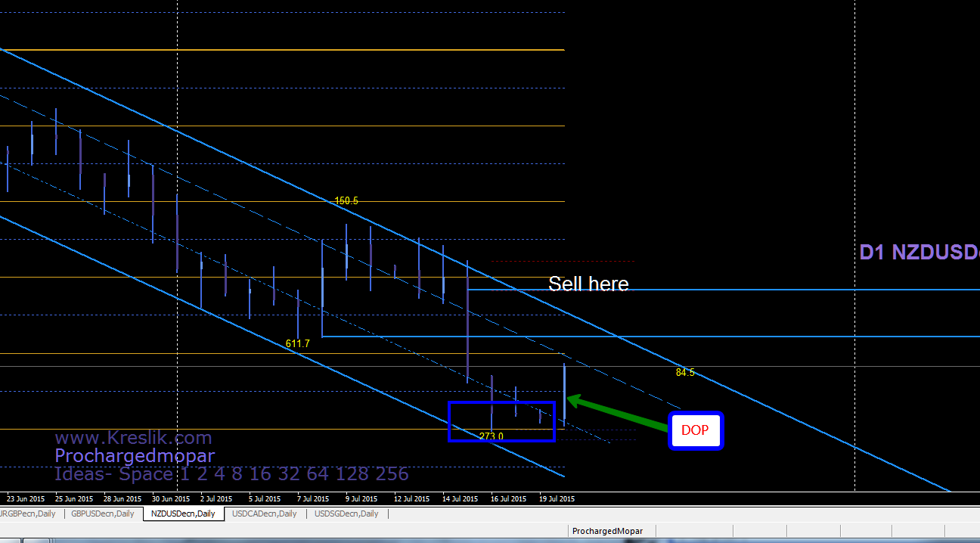Click the 12 Jul 2015 date label
The image size is (980, 543).
click(413, 498)
